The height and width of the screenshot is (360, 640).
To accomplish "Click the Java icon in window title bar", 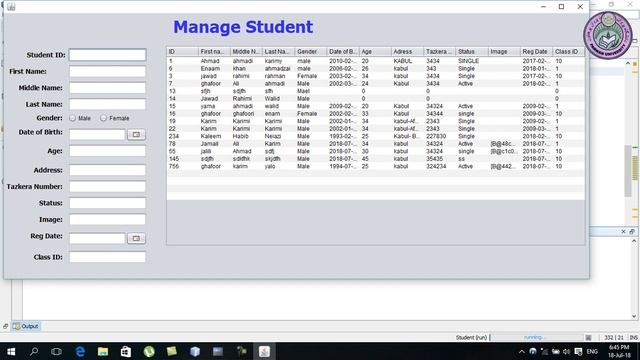I will pos(11,7).
